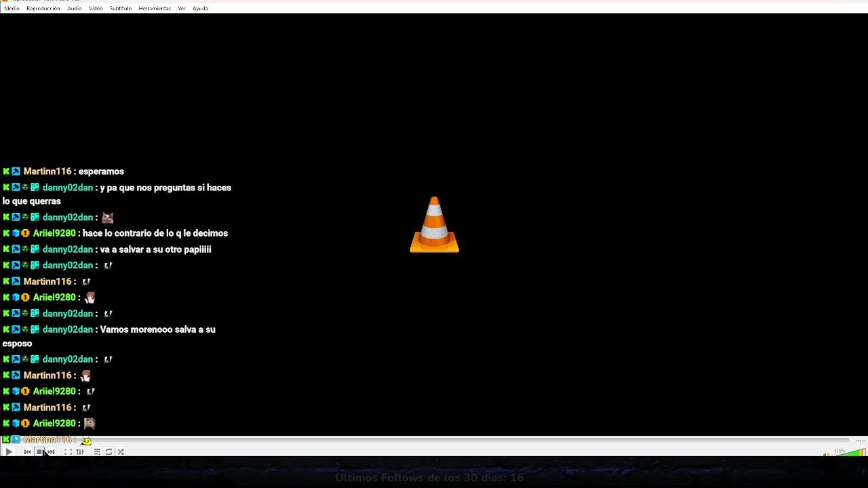Click message "hace lo contrario de lo q le decimos"
Viewport: 868px width, 488px height.
155,233
